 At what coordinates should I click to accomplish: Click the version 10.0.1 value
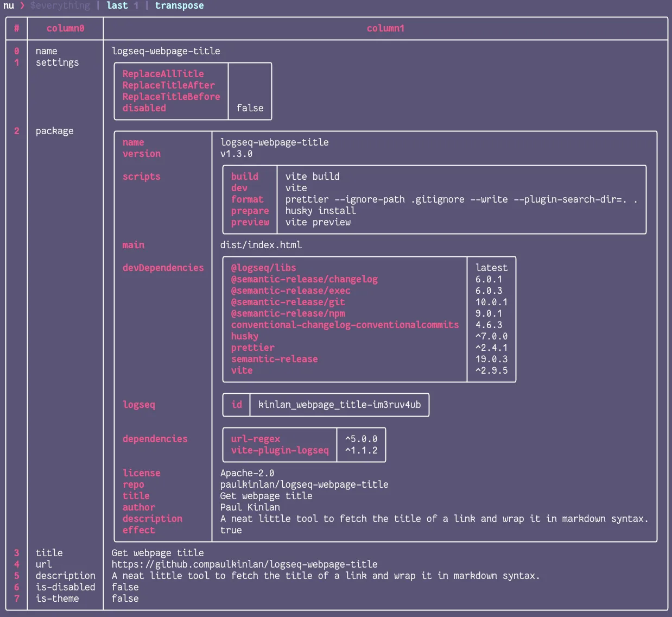click(491, 302)
